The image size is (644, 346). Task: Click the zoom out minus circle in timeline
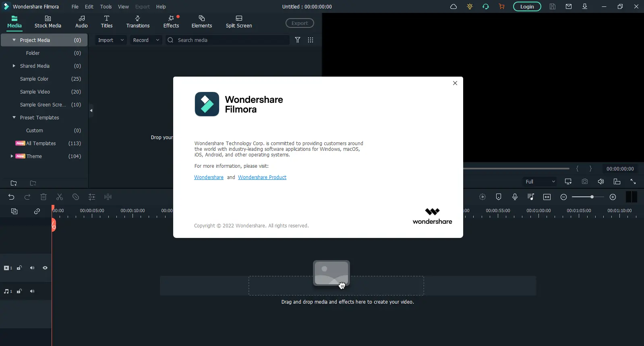(x=564, y=197)
